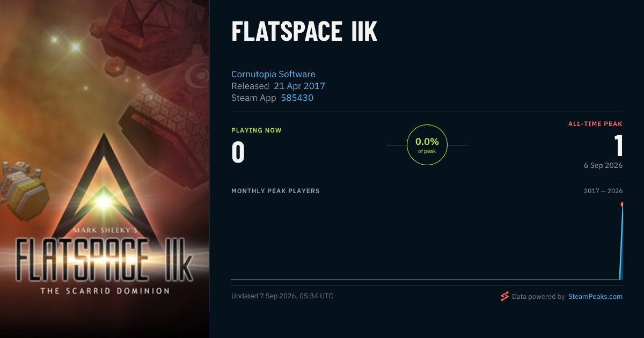Viewport: 644px width, 338px height.
Task: Click the 0.0% of peak circle
Action: coord(427,145)
